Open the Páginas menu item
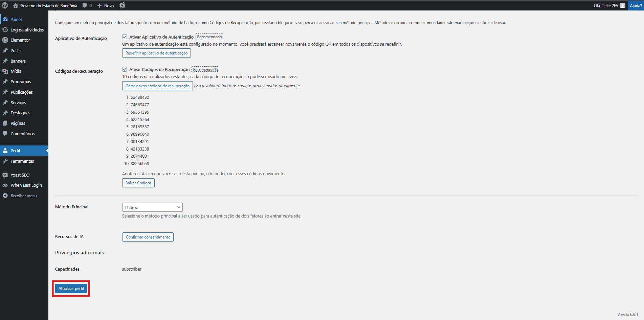 tap(18, 123)
